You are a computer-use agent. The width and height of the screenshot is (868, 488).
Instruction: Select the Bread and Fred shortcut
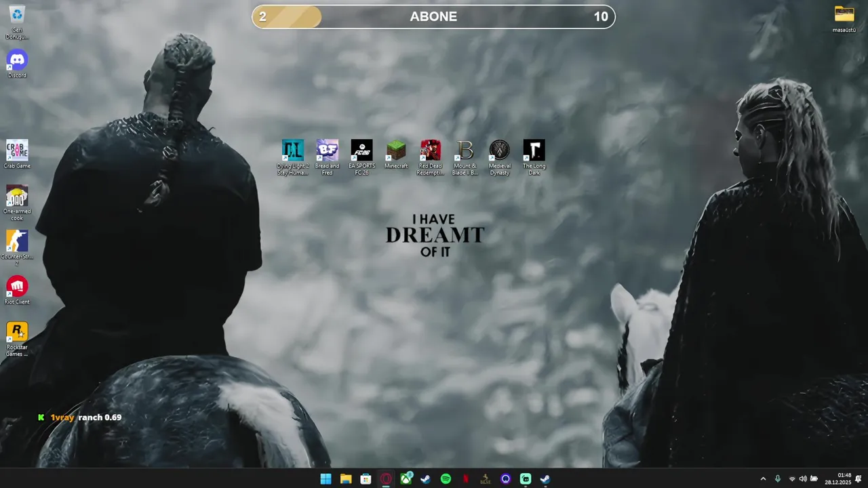point(327,158)
